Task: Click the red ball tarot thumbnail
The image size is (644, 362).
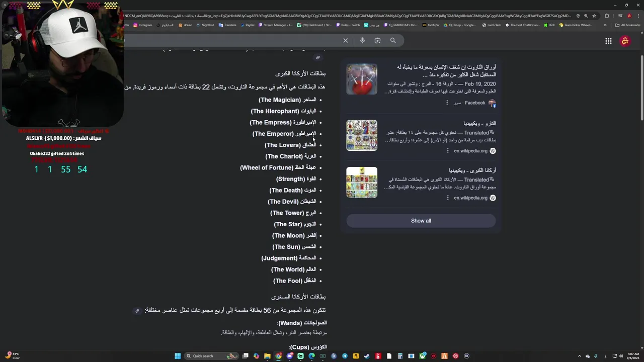Action: [362, 79]
